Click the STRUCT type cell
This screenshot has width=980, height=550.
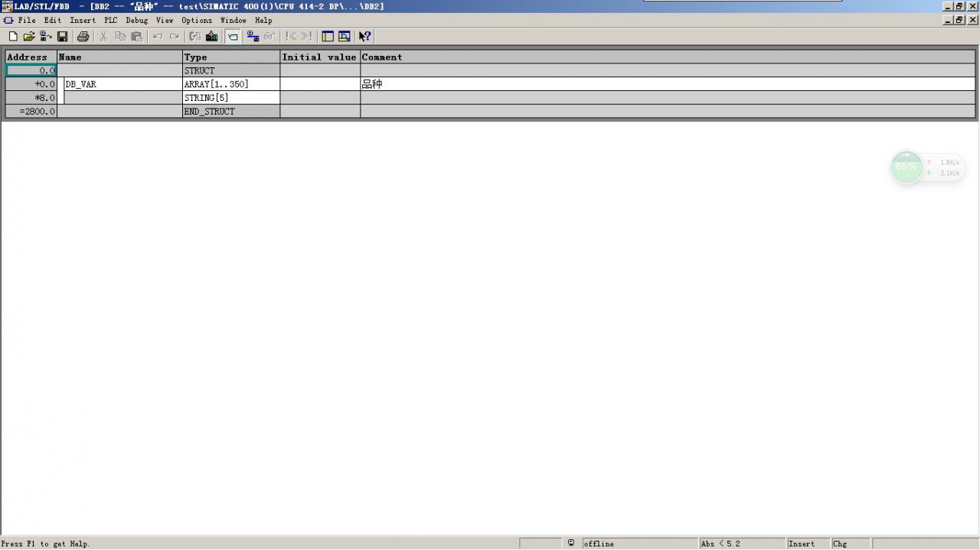coord(231,70)
